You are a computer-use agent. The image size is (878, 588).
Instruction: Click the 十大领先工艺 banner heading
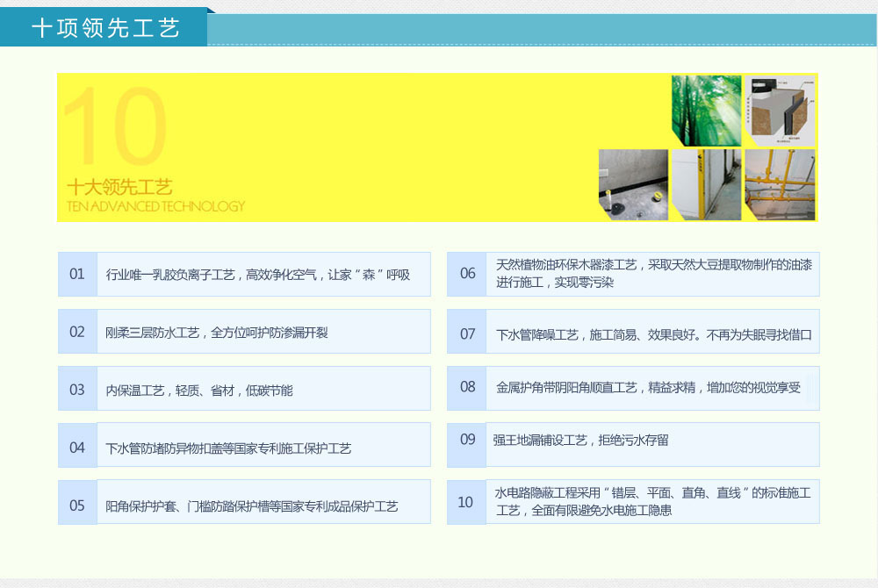pyautogui.click(x=119, y=187)
